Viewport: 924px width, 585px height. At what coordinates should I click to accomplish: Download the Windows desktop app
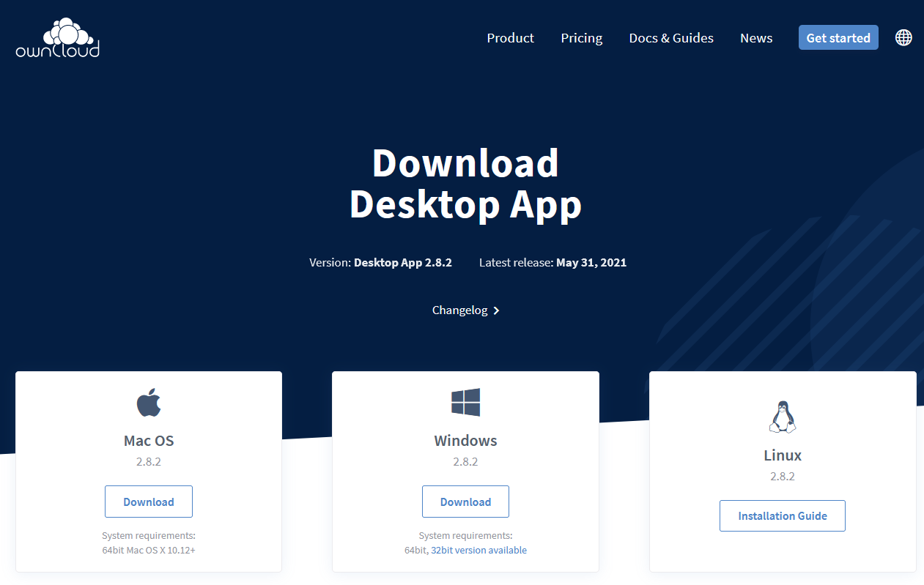tap(465, 502)
